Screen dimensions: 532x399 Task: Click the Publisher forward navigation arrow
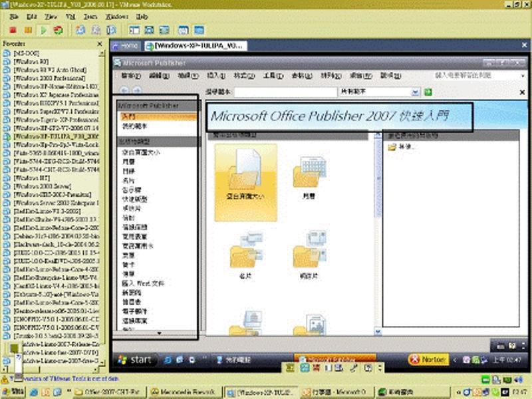coord(137,90)
